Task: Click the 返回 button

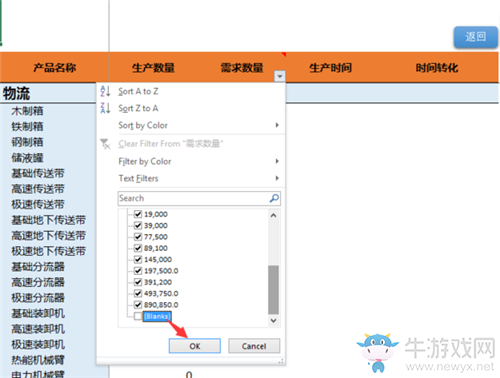Action: [476, 37]
